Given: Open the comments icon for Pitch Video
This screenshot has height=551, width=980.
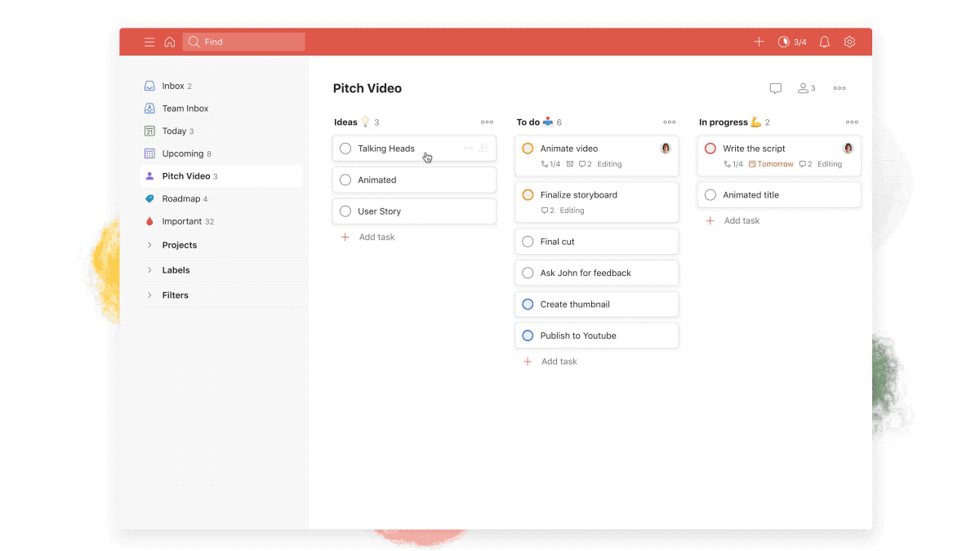Looking at the screenshot, I should point(775,88).
